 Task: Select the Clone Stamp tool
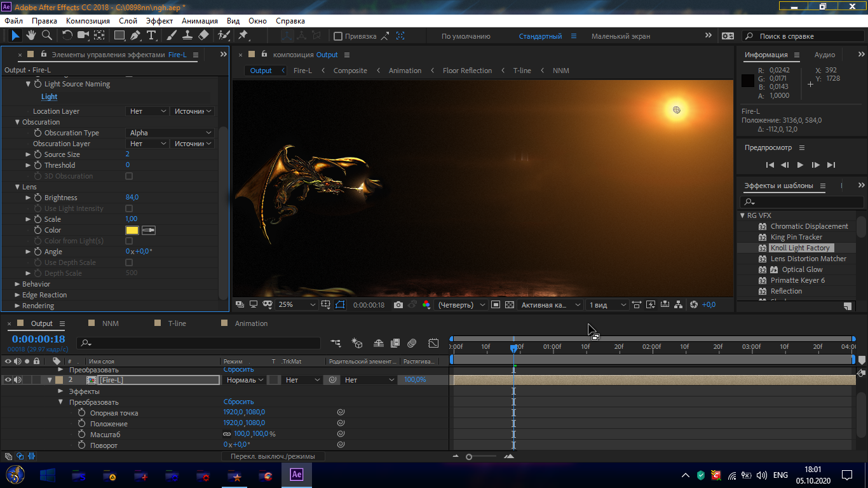tap(187, 36)
